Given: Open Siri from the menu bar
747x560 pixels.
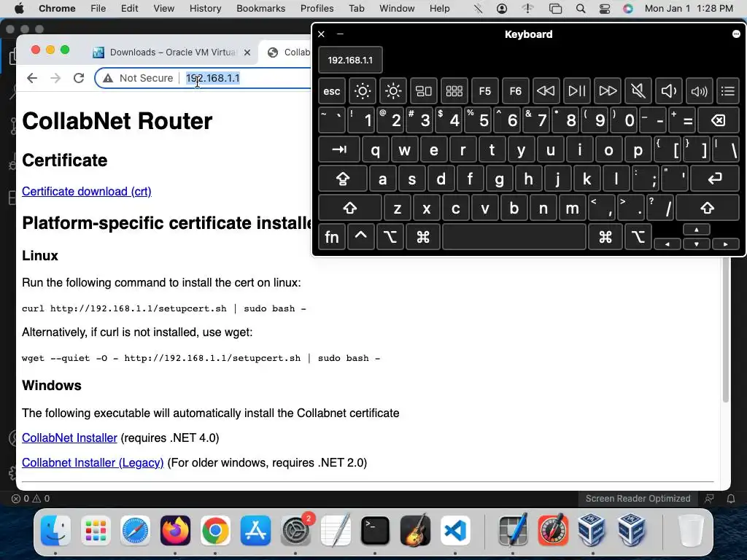Looking at the screenshot, I should [628, 8].
